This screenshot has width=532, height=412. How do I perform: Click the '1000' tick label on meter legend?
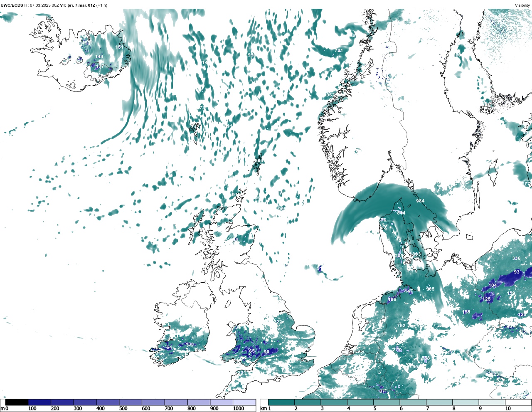click(x=239, y=409)
